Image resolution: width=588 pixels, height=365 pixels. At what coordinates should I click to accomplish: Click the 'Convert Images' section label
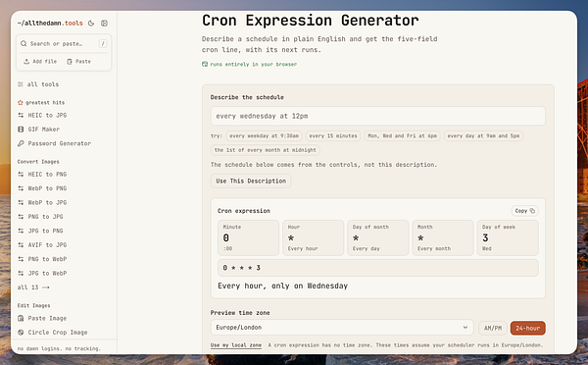click(38, 162)
